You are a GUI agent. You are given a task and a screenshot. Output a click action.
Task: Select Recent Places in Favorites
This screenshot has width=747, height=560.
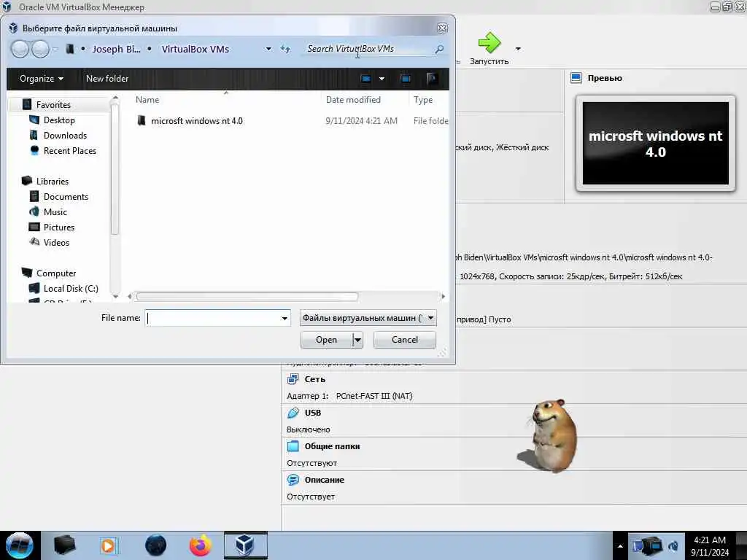point(70,150)
